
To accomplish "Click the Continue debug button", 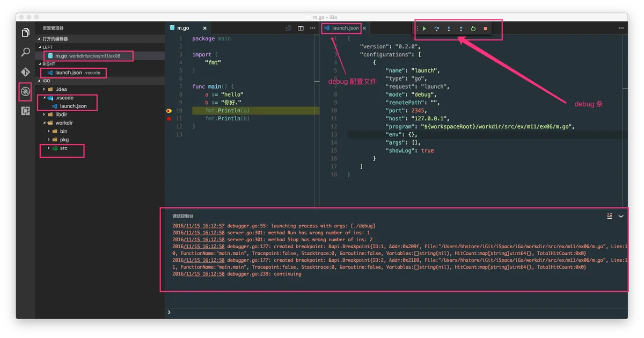I will point(424,29).
